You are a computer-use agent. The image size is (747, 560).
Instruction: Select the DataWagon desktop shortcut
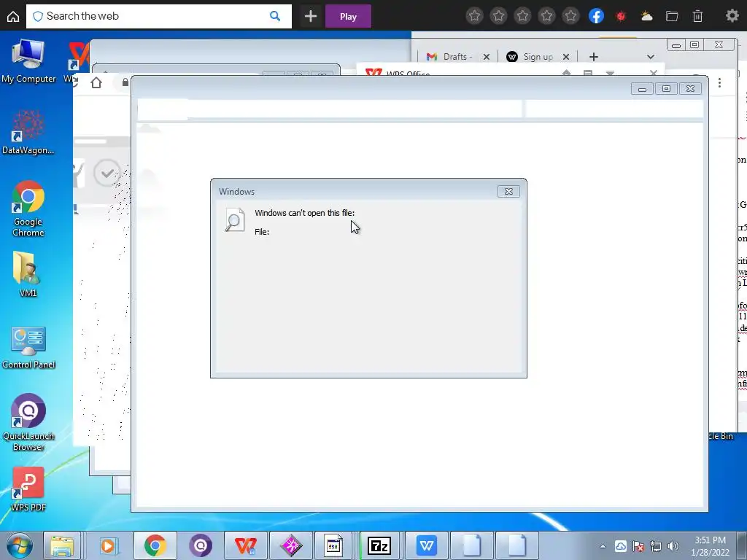tap(28, 133)
